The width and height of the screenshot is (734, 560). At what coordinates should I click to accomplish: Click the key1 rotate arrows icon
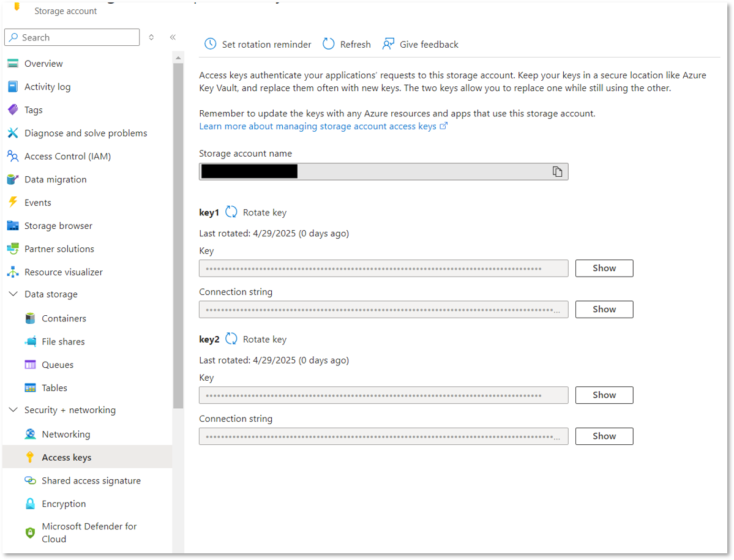click(231, 212)
